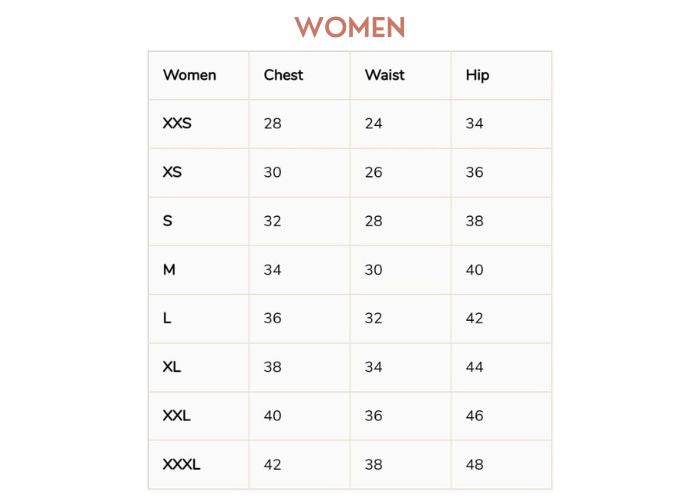The width and height of the screenshot is (700, 500).
Task: Select the XXS size row label
Action: (x=177, y=124)
